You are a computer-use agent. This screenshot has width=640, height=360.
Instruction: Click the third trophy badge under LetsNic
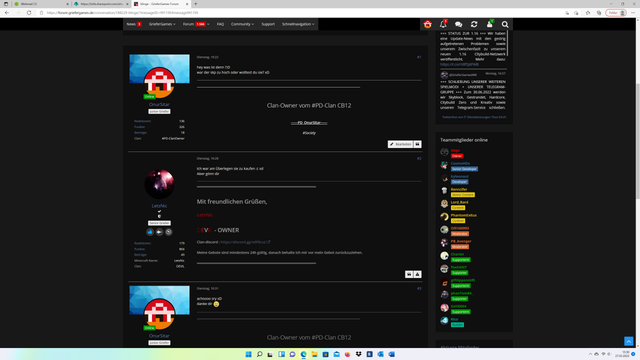point(169,232)
